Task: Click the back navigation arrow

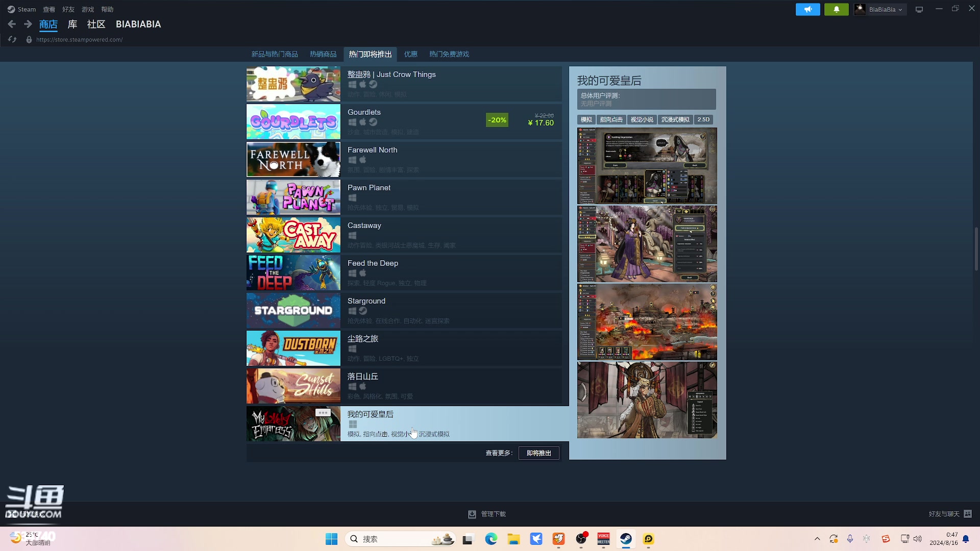Action: (12, 24)
